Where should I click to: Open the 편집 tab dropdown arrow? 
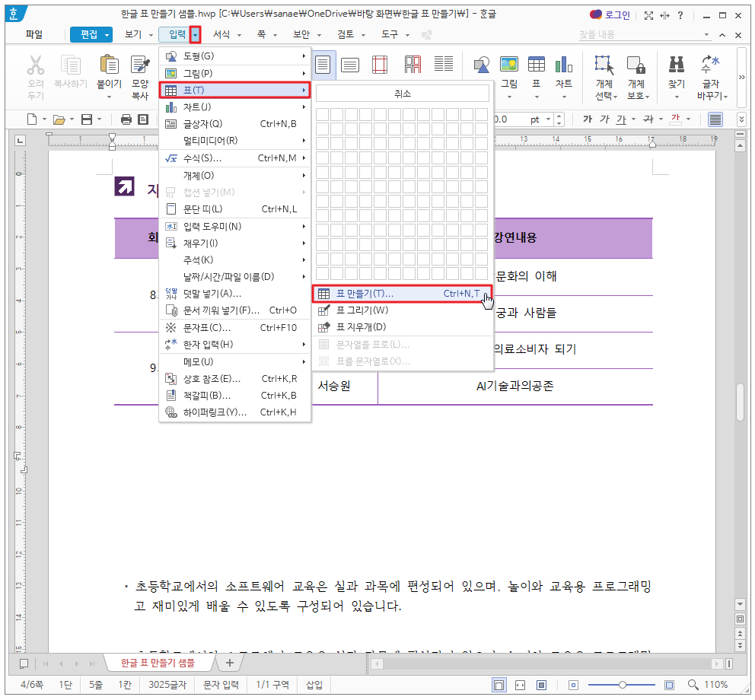(x=107, y=35)
